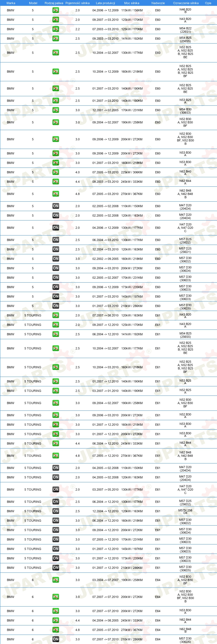The image size is (217, 644).
Task: Select the diesel ON icon in the M57N 256 D4 row
Action: [55, 511]
